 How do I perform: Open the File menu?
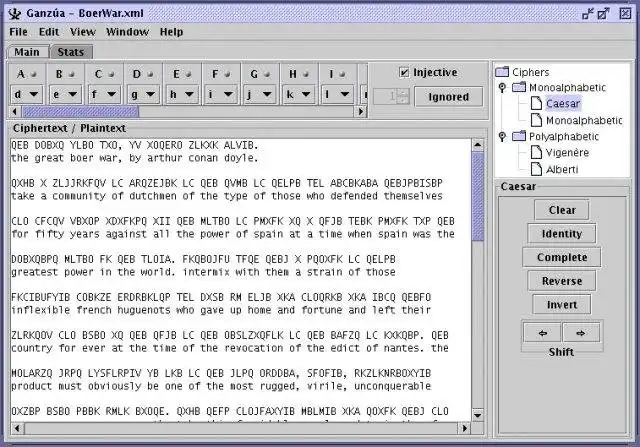coord(18,32)
